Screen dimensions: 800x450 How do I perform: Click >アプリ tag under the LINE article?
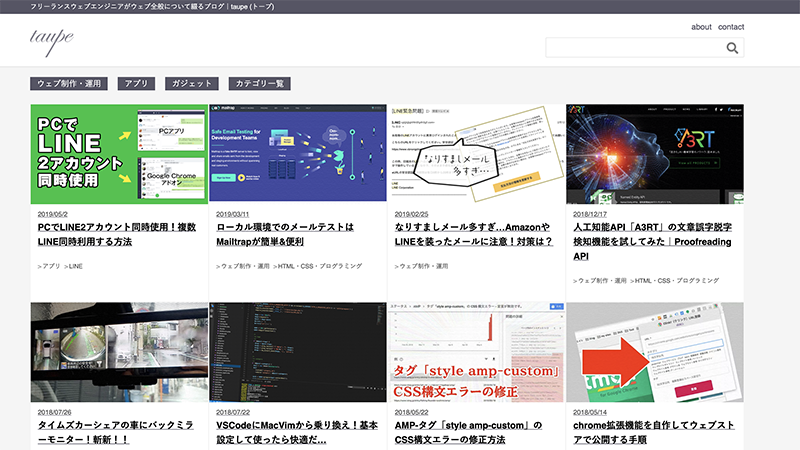pos(49,266)
